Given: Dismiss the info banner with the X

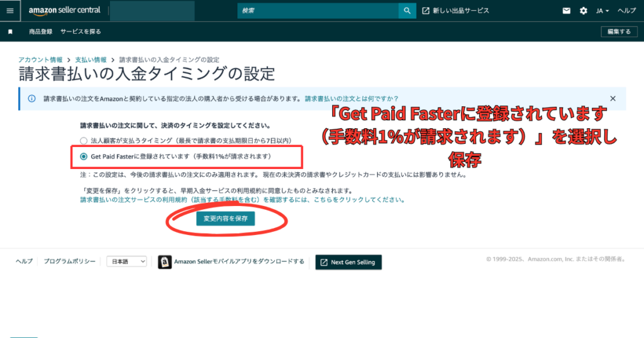Looking at the screenshot, I should pos(613,99).
